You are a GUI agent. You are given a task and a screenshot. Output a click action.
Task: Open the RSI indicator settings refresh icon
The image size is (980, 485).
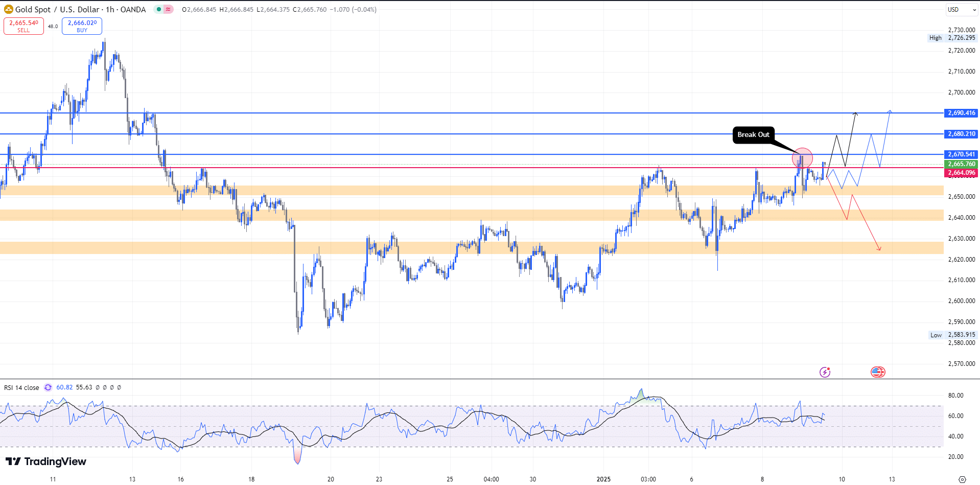(48, 387)
